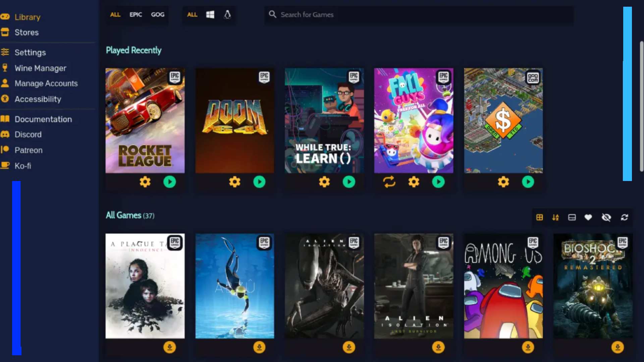This screenshot has width=644, height=362.
Task: Click the Library sidebar menu item
Action: pos(28,17)
